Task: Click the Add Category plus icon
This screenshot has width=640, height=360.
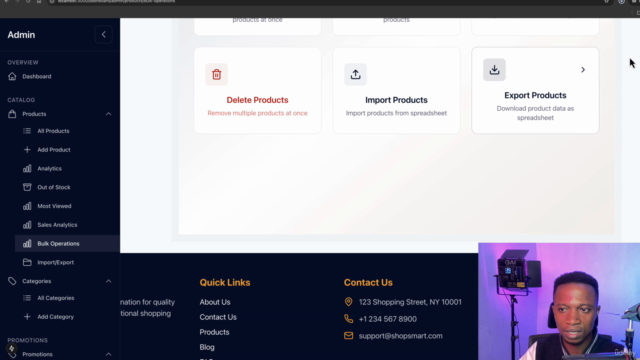Action: [x=27, y=317]
